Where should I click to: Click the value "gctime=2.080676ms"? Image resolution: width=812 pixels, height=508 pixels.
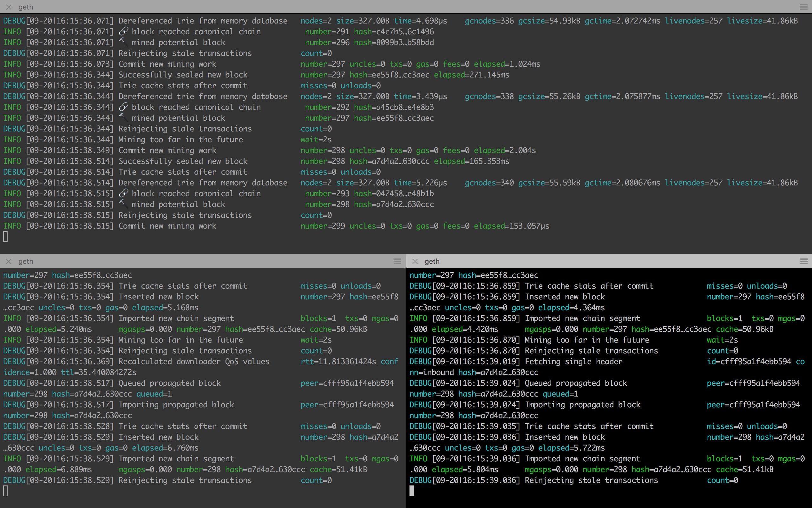(x=622, y=183)
